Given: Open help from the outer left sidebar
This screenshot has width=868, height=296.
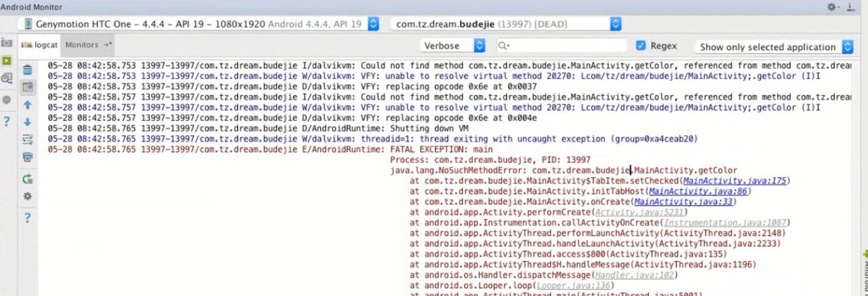Looking at the screenshot, I should [x=7, y=122].
